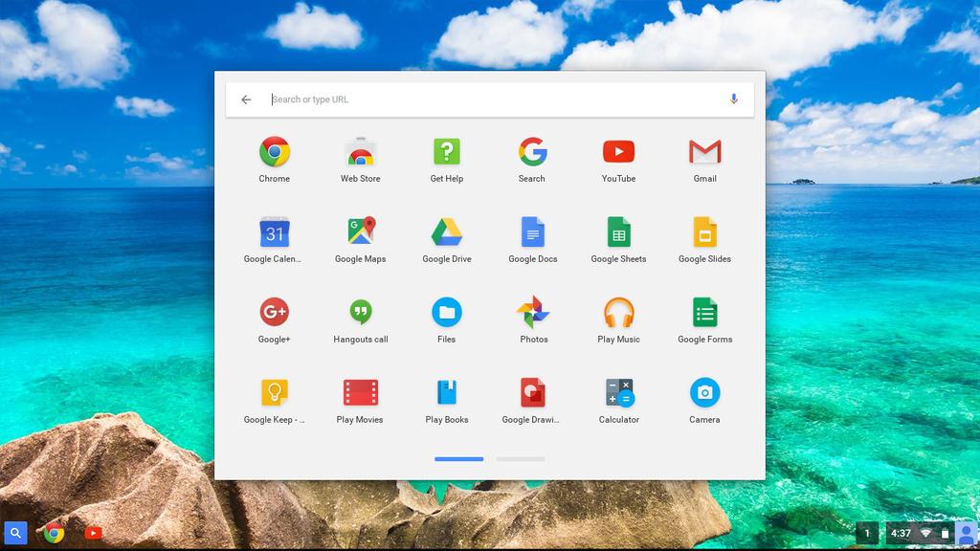The width and height of the screenshot is (980, 551).
Task: Open the user avatar in tray
Action: (967, 534)
